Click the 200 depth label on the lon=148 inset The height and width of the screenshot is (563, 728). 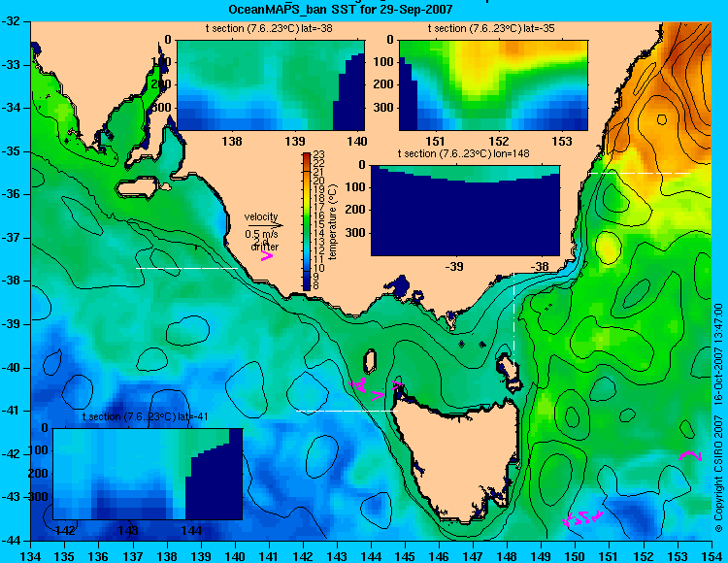(356, 210)
